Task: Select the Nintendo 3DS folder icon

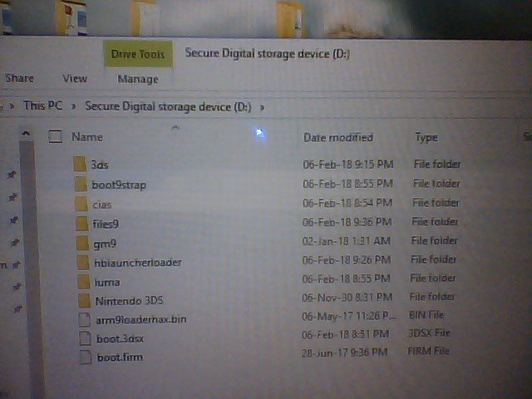Action: pyautogui.click(x=85, y=301)
